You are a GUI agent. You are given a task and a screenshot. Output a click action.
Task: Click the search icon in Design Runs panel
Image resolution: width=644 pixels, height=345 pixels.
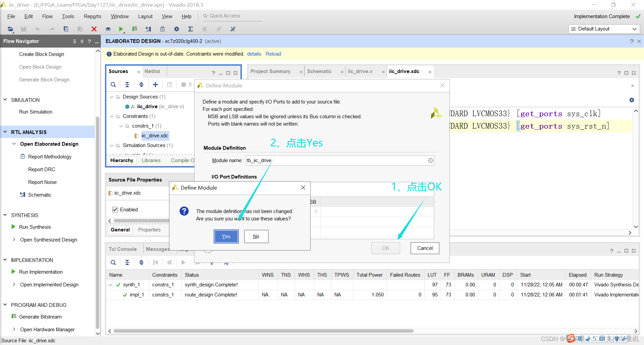coord(113,263)
